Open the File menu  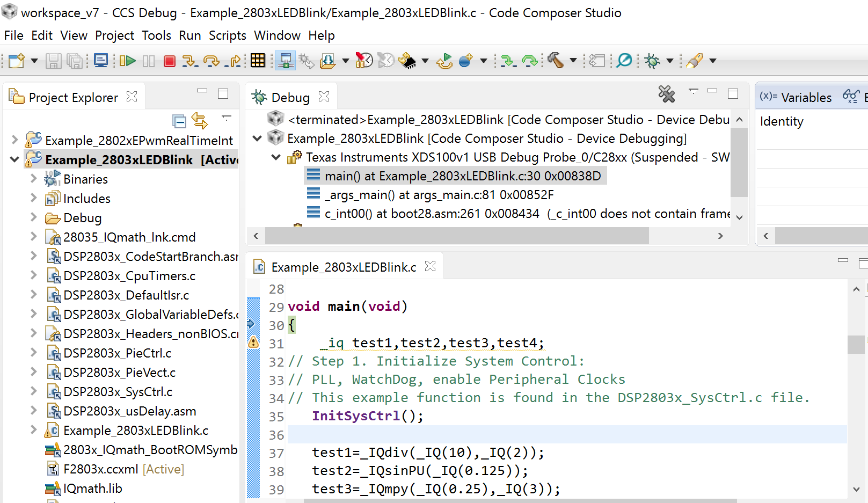pyautogui.click(x=14, y=35)
